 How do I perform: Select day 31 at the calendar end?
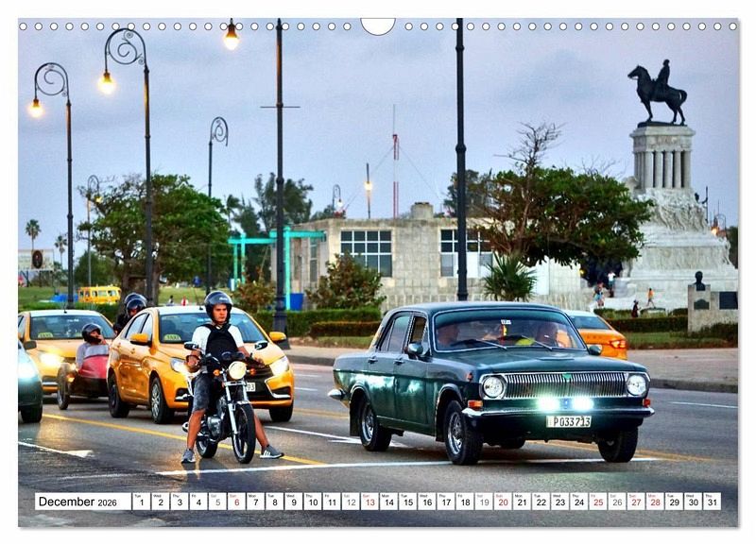[x=711, y=502]
